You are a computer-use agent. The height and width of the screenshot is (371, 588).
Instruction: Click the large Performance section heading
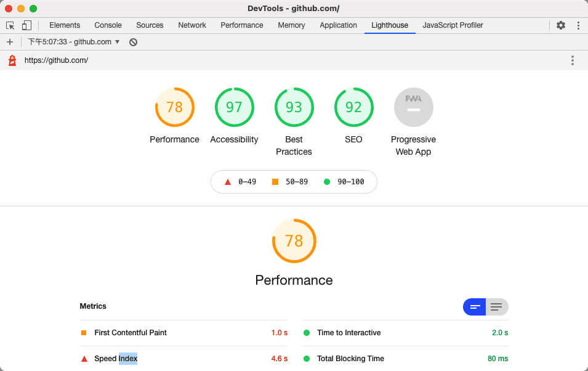click(x=294, y=280)
